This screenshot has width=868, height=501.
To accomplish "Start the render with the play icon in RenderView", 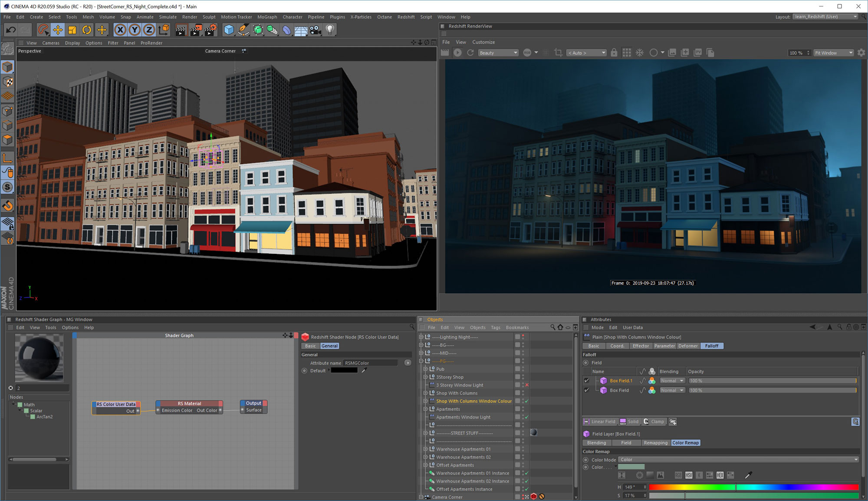I will click(457, 52).
